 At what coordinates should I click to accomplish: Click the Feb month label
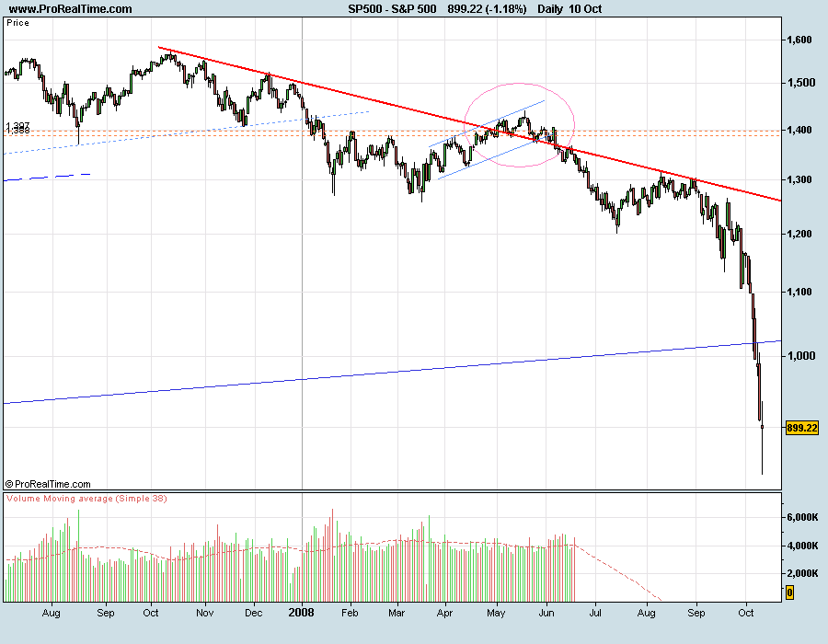point(350,613)
